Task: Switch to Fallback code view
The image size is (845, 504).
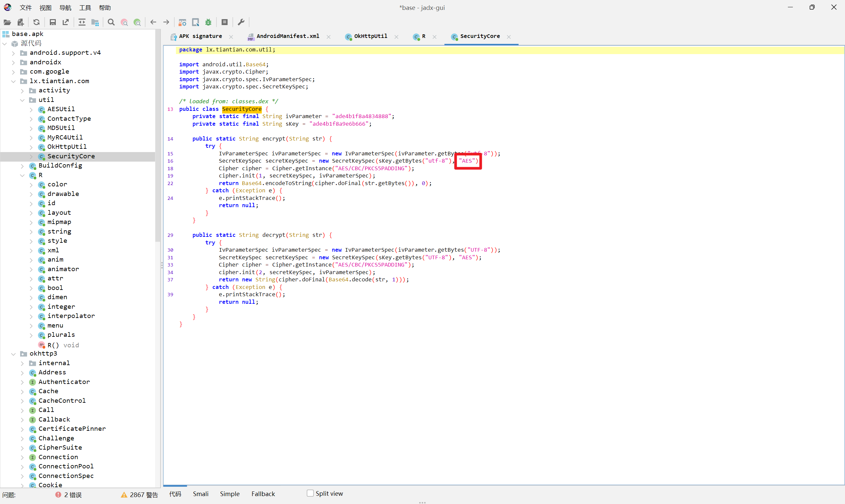Action: [263, 494]
